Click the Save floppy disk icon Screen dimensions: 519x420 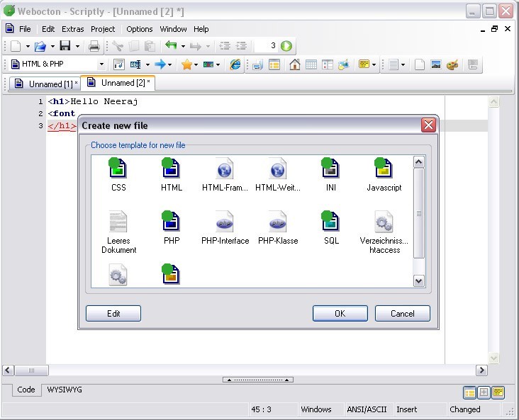pos(65,45)
